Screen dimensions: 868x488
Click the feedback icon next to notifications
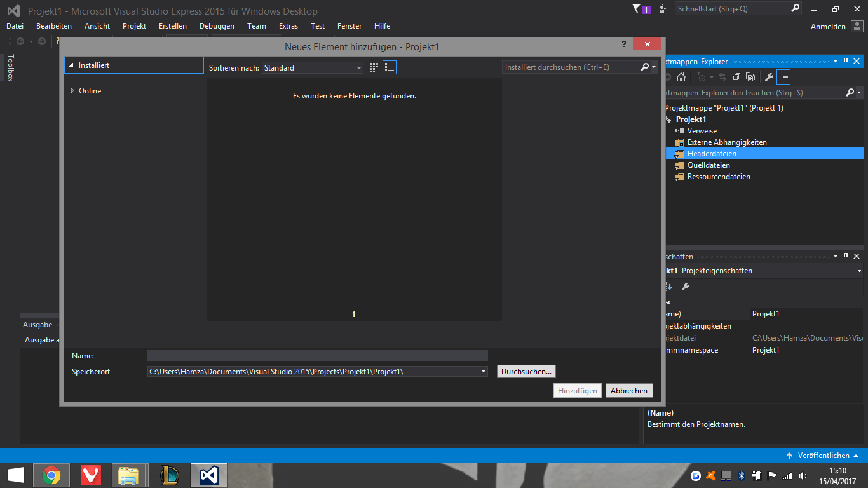click(x=664, y=9)
